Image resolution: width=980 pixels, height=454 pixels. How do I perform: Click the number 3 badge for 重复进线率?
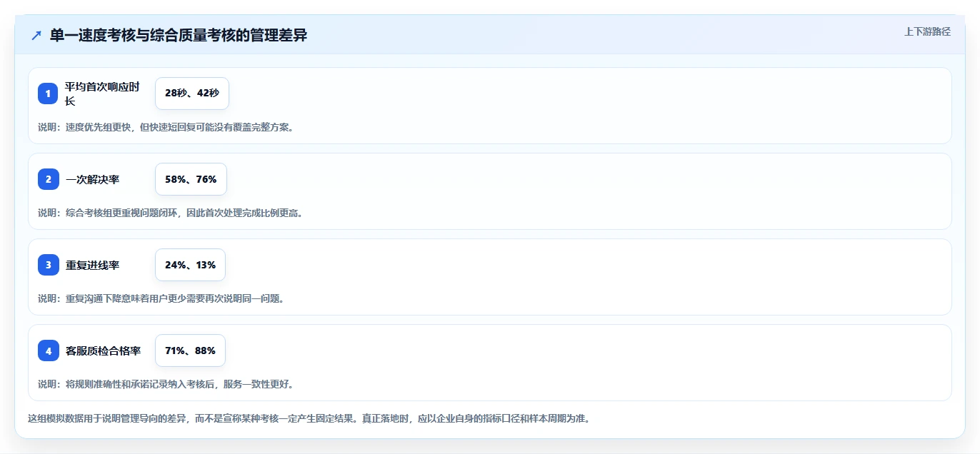click(x=49, y=265)
